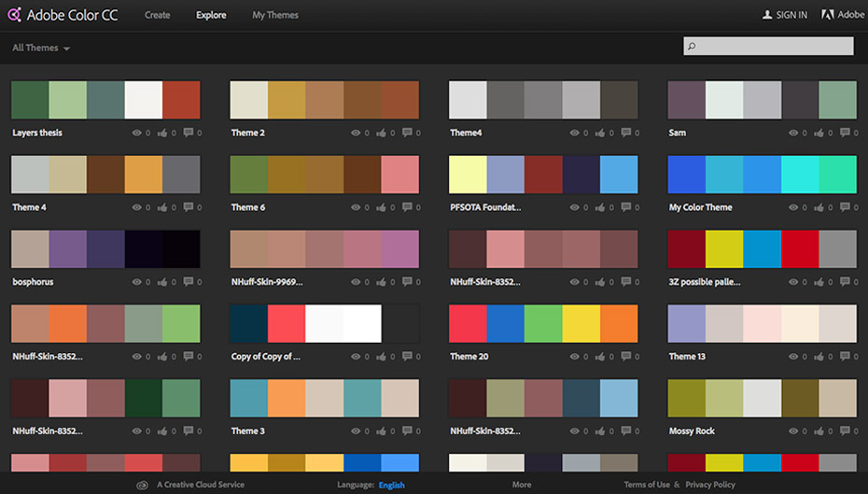
Task: Expand the More footer menu
Action: (522, 485)
